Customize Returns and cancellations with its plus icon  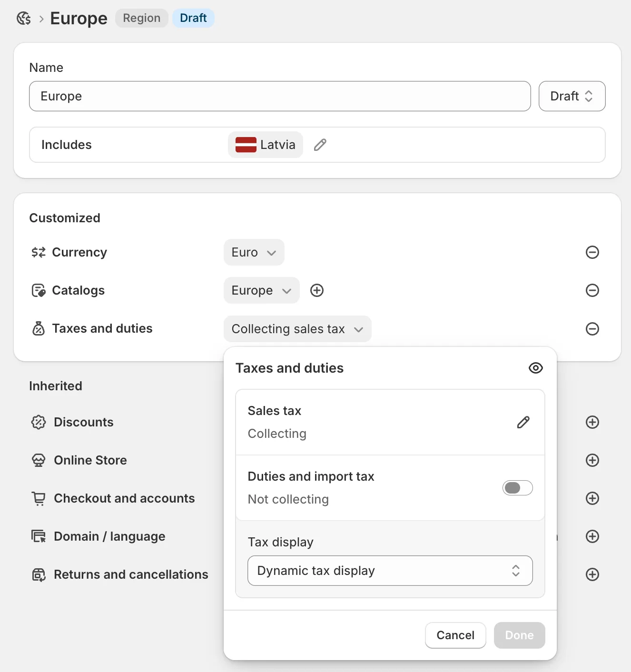[592, 574]
